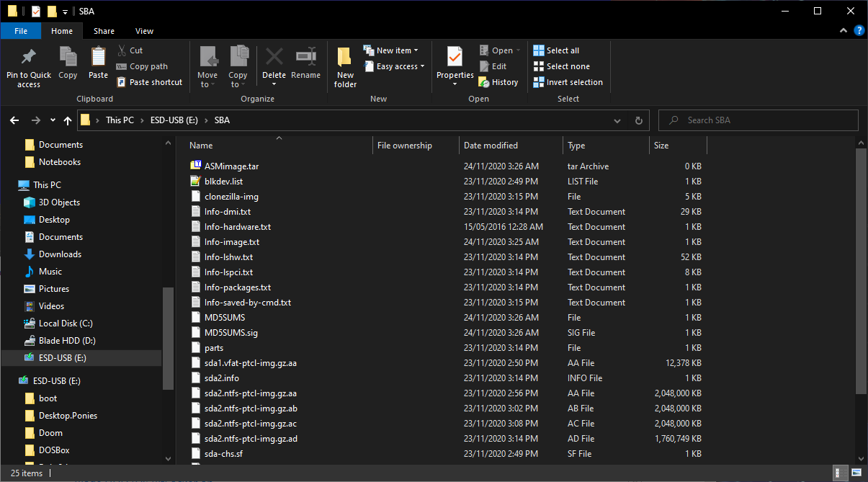This screenshot has height=482, width=868.
Task: Switch to the View ribbon tab
Action: pos(144,31)
